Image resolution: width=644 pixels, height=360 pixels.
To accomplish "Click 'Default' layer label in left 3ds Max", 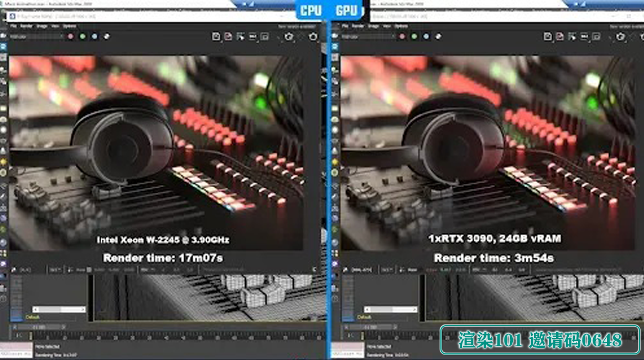I will pos(33,317).
